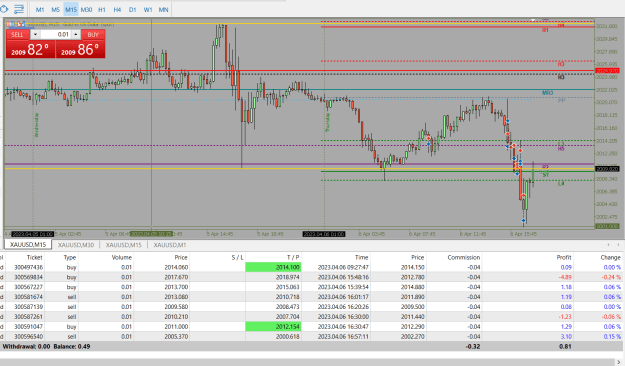Click the round shape icon at toolbar's left edge
This screenshot has width=625, height=366.
coord(4,9)
